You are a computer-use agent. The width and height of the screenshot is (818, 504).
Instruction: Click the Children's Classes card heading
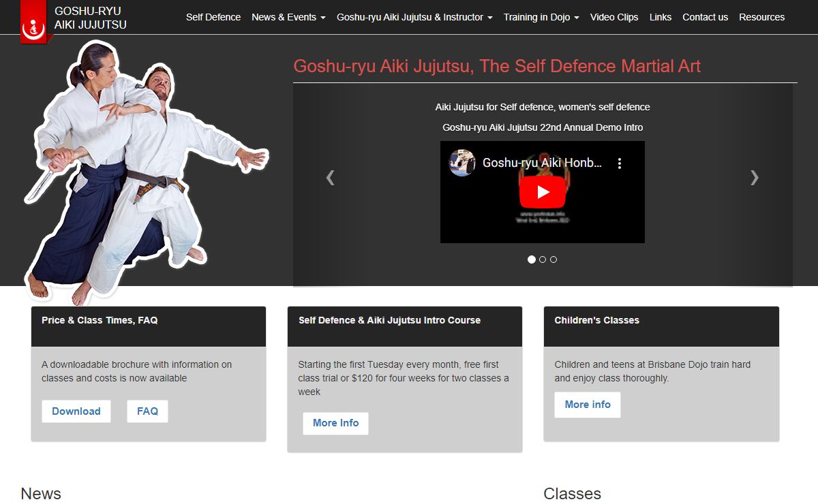click(597, 320)
